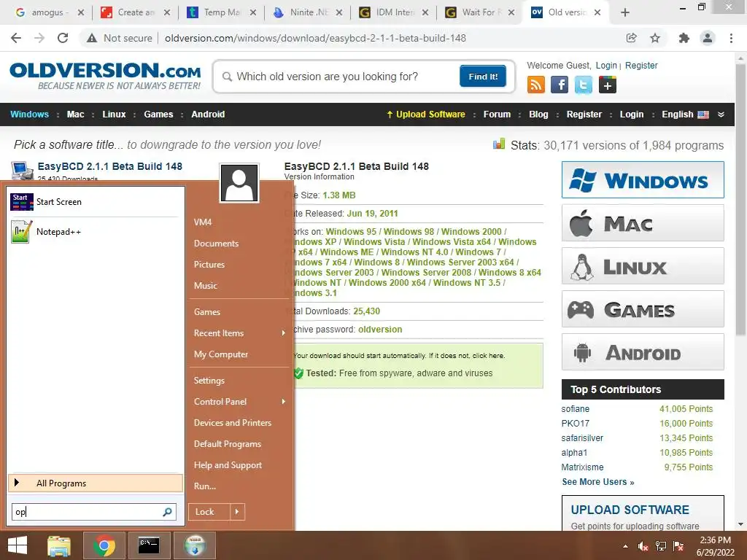
Task: Click the muted volume tray icon
Action: coord(643,546)
